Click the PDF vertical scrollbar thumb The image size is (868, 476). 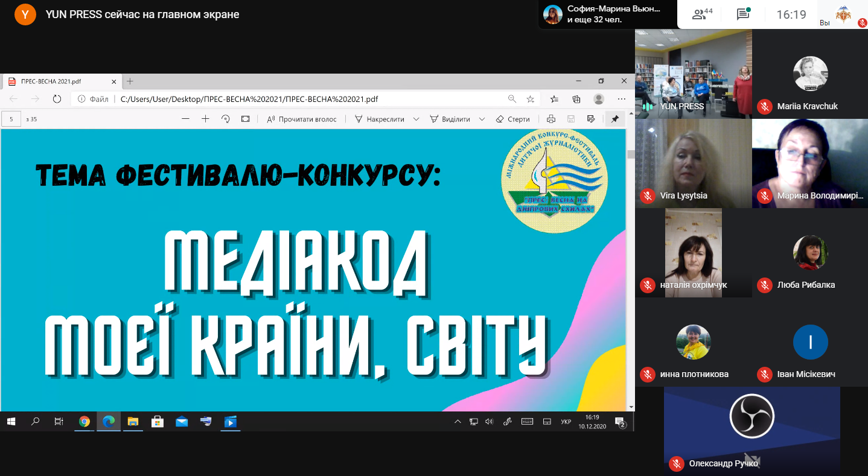pos(631,154)
